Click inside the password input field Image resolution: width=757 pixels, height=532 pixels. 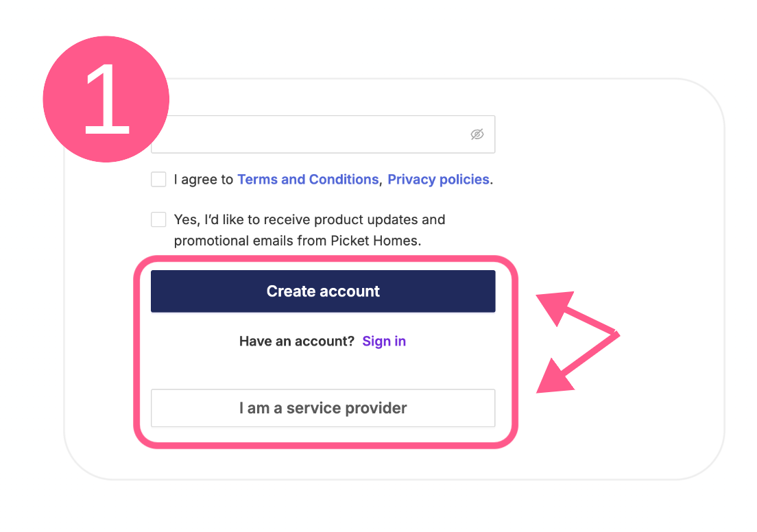tap(323, 134)
